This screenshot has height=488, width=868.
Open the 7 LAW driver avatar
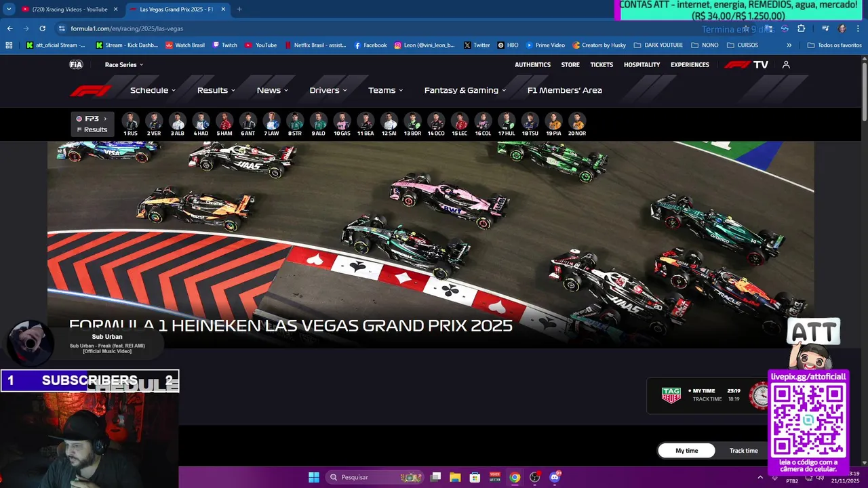(271, 124)
